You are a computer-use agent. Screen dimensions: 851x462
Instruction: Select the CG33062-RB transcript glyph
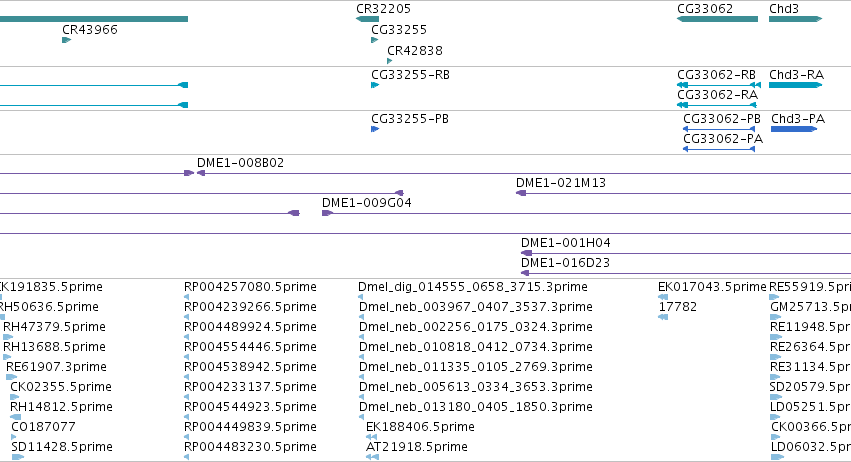[719, 85]
